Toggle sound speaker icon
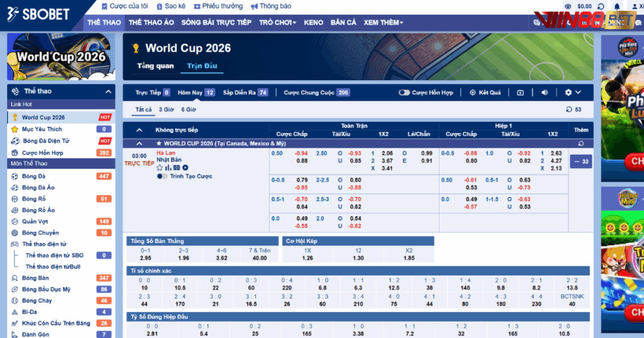Screen dimensions: 644x338 click(x=545, y=93)
